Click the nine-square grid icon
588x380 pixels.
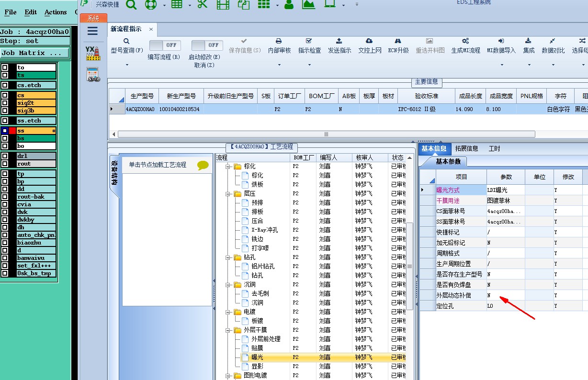tap(264, 4)
